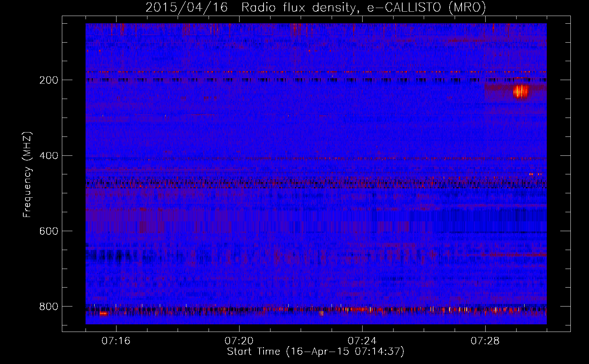Click the bright yellow radio burst near 07:29
This screenshot has width=589, height=364.
pos(521,91)
